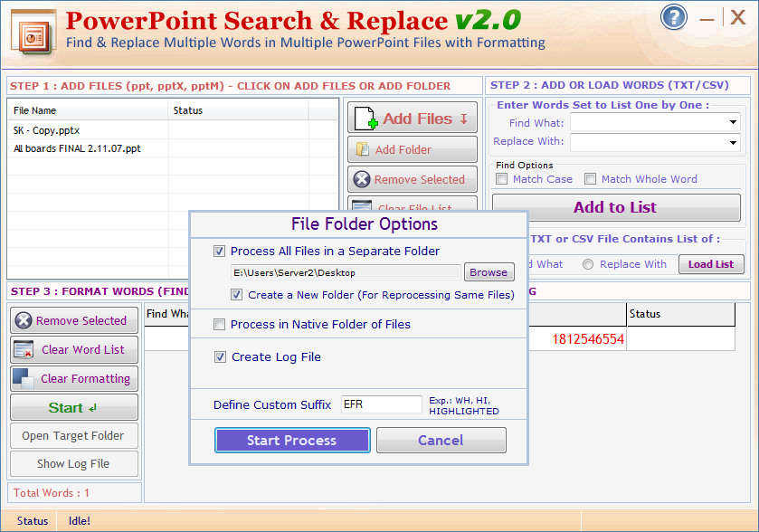Click the Add Files document icon
This screenshot has height=532, width=759.
365,119
